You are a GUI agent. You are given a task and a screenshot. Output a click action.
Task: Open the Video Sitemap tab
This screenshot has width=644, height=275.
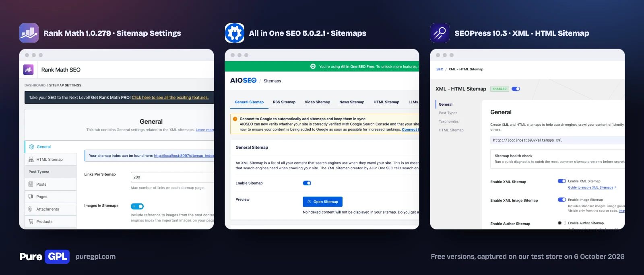coord(317,102)
